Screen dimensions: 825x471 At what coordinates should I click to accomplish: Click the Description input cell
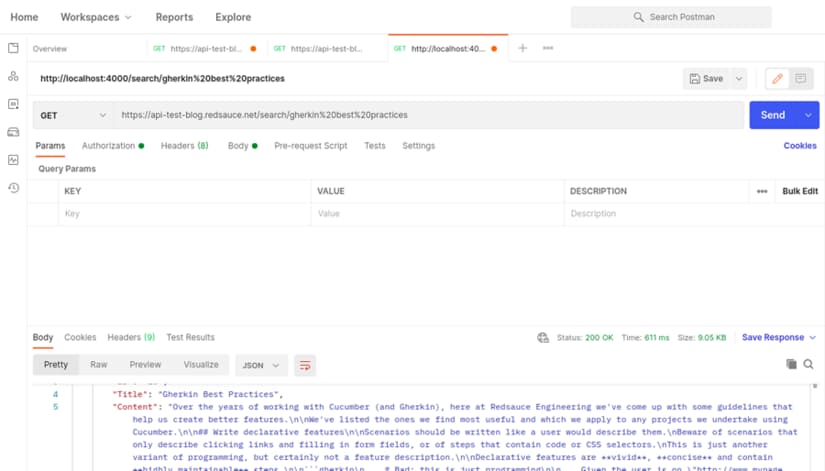658,214
